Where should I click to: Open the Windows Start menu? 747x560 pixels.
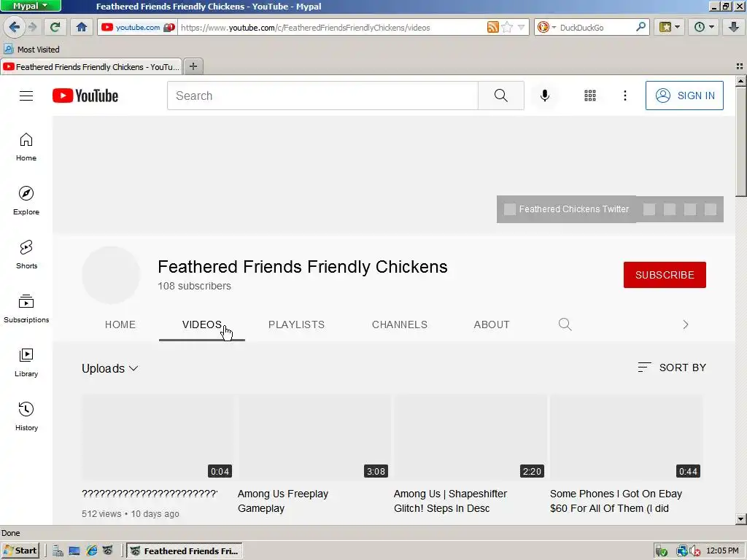[x=20, y=551]
